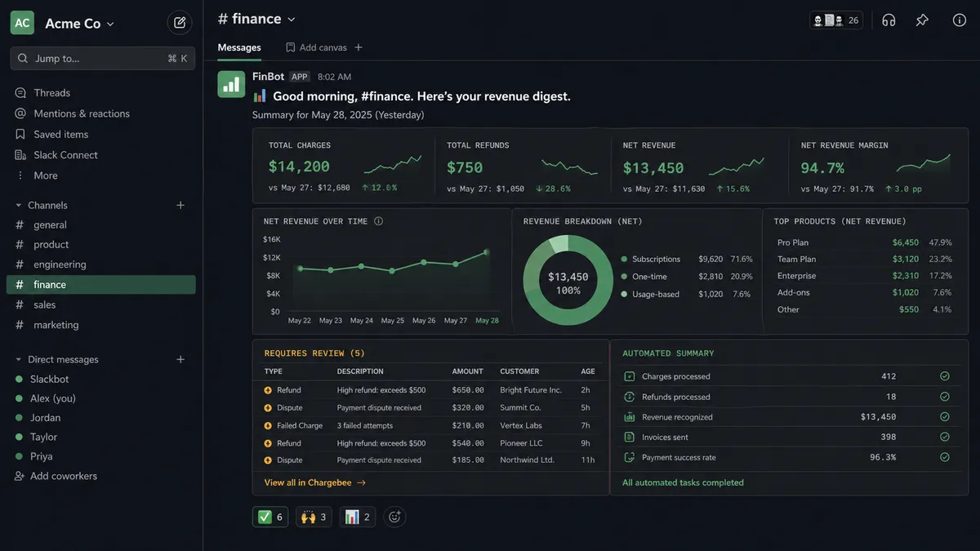
Task: Click the donut chart center $13,450
Action: (568, 278)
